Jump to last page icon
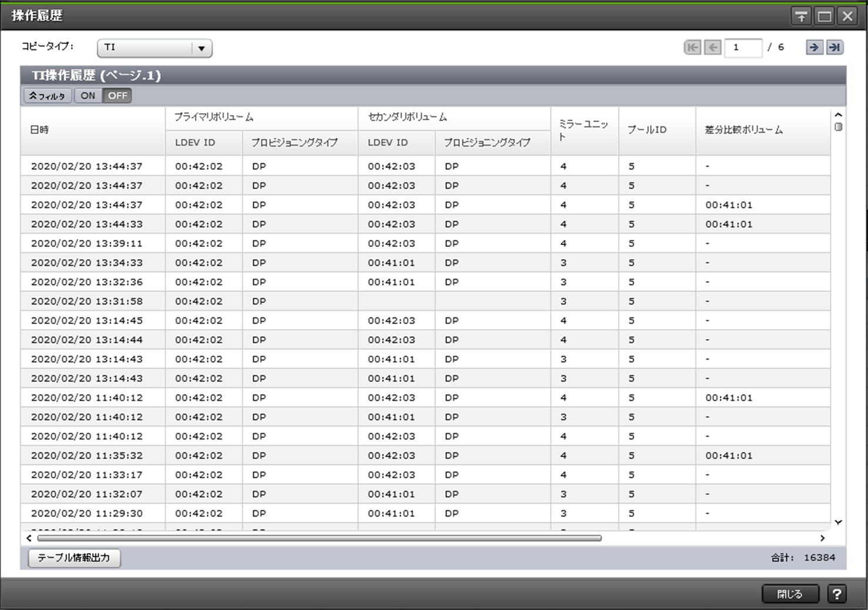The height and width of the screenshot is (610, 868). (x=834, y=48)
